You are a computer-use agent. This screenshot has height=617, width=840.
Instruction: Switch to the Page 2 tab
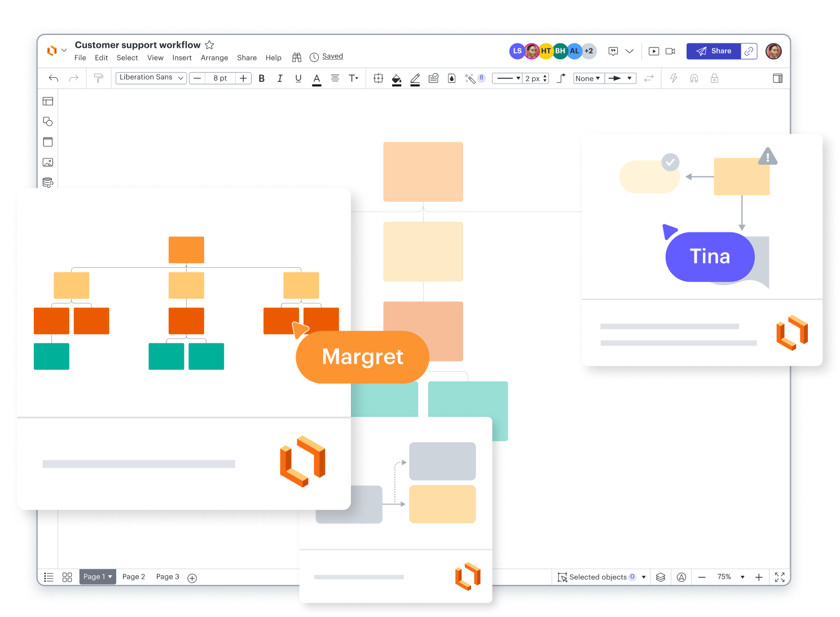[x=134, y=577]
